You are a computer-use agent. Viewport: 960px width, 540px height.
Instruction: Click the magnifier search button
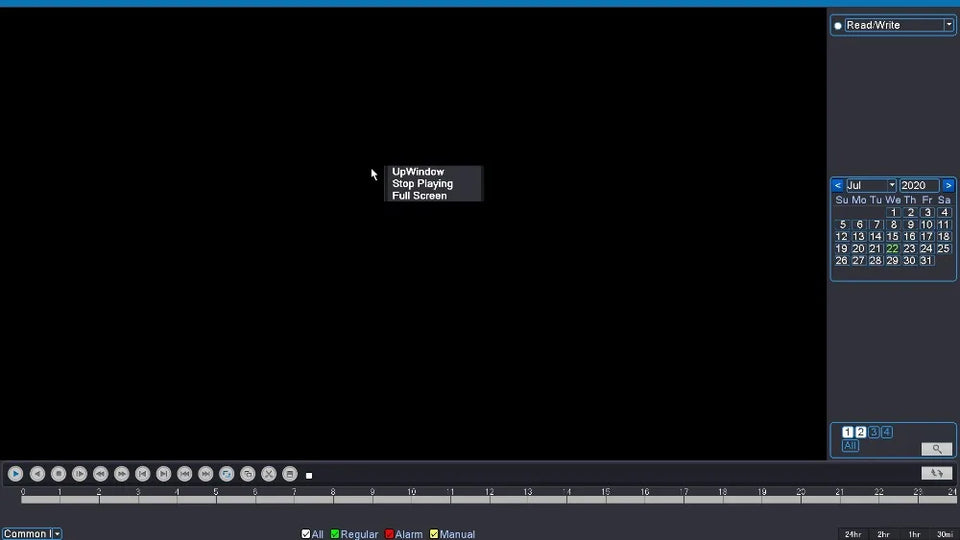tap(936, 449)
